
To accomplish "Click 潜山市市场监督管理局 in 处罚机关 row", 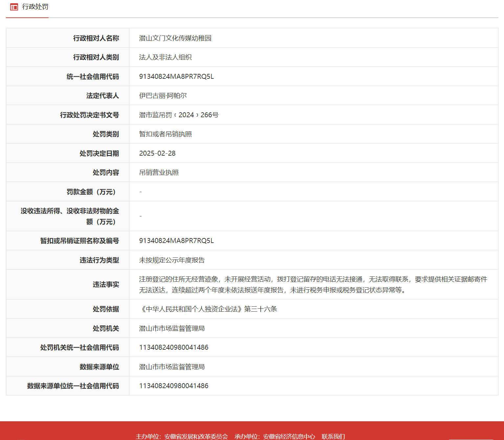I will pos(172,328).
